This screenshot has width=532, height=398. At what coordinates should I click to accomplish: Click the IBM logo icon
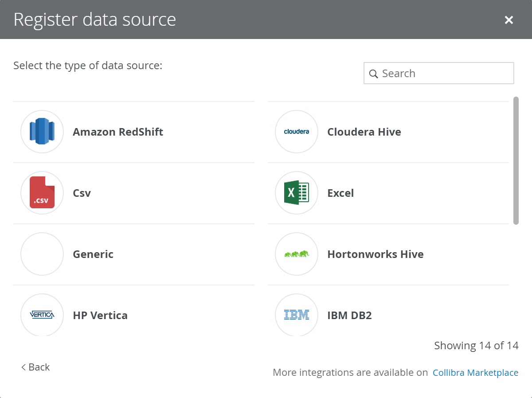297,315
